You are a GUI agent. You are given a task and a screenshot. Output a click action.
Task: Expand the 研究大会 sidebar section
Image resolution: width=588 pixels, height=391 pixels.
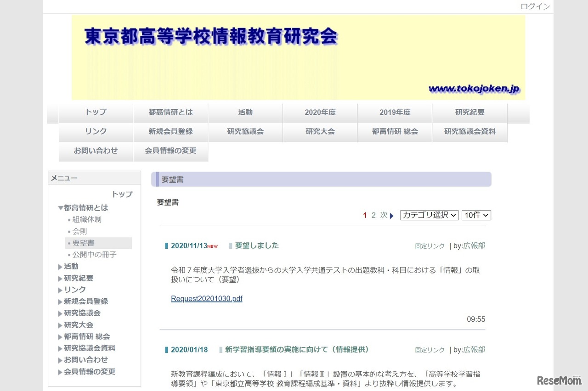pos(78,324)
